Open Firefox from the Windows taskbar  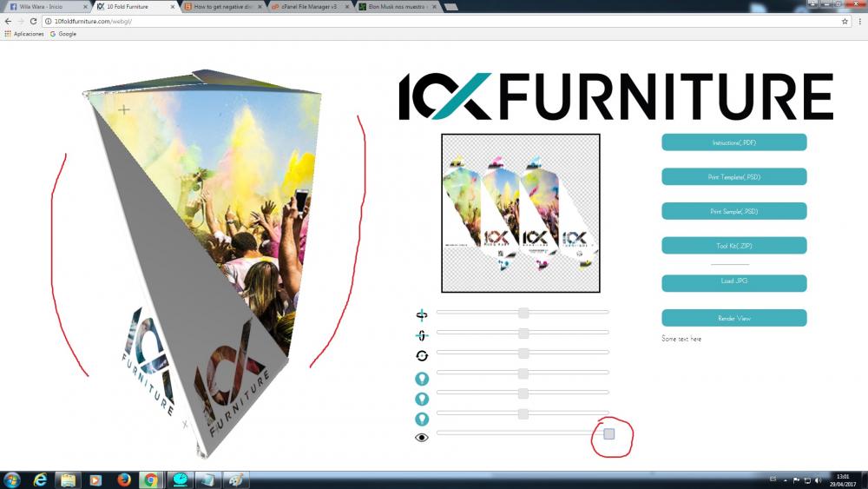point(122,479)
